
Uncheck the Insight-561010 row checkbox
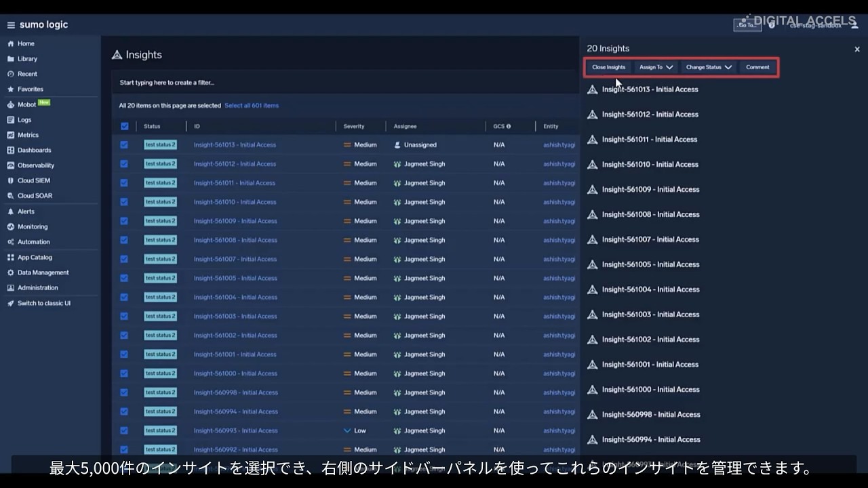[124, 202]
